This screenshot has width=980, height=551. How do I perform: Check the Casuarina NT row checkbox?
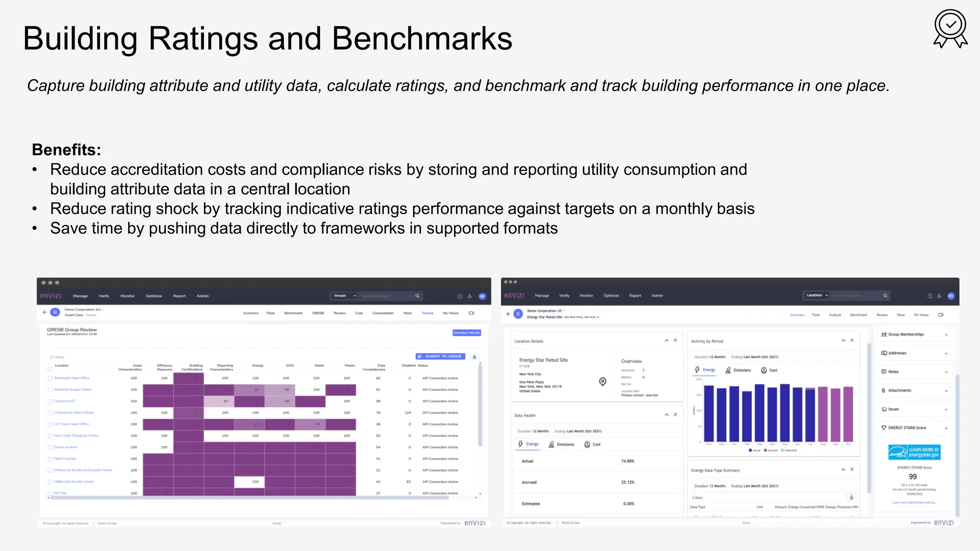[50, 401]
